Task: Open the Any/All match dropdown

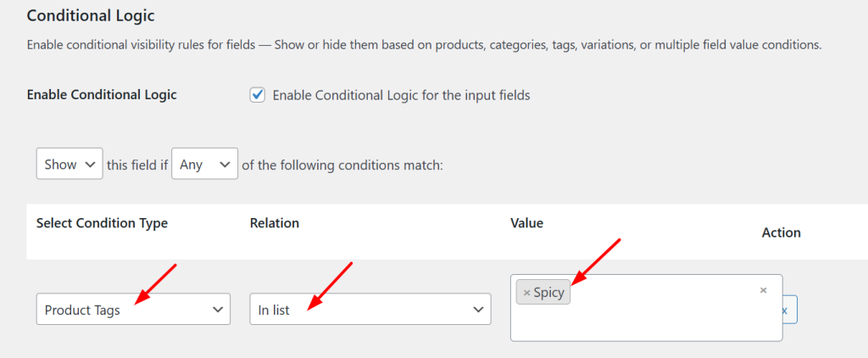Action: (204, 165)
